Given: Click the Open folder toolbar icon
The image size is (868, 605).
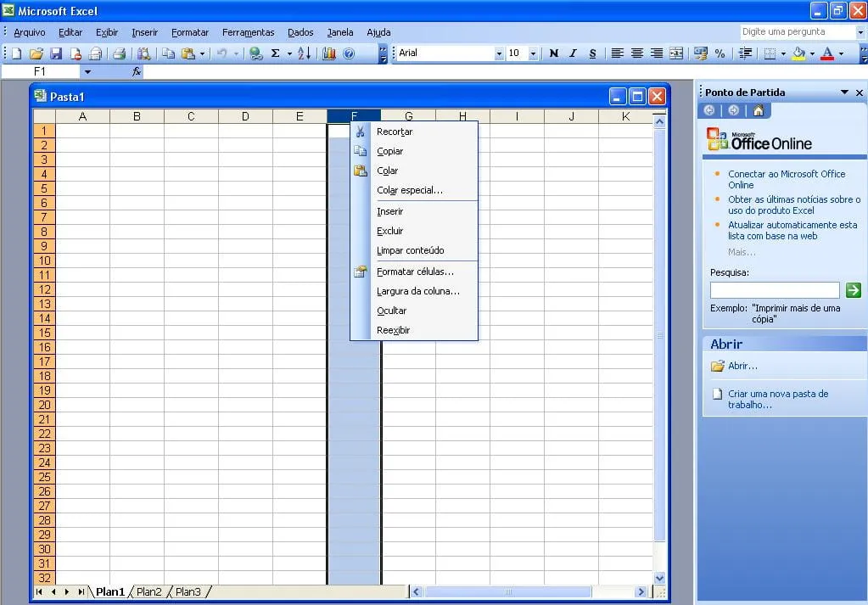Looking at the screenshot, I should click(36, 53).
